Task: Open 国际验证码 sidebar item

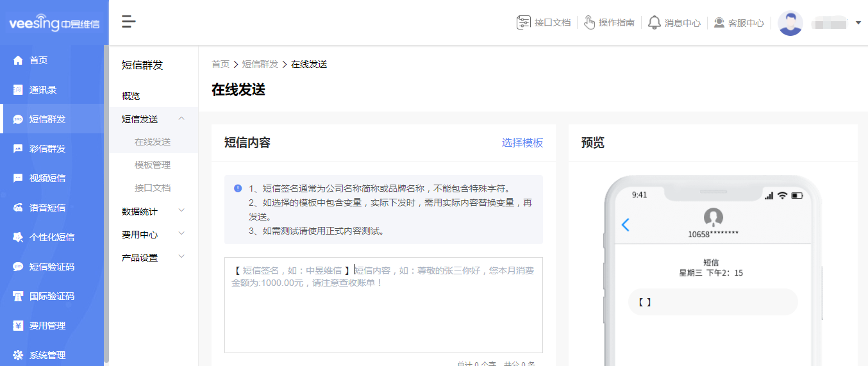Action: coord(52,296)
